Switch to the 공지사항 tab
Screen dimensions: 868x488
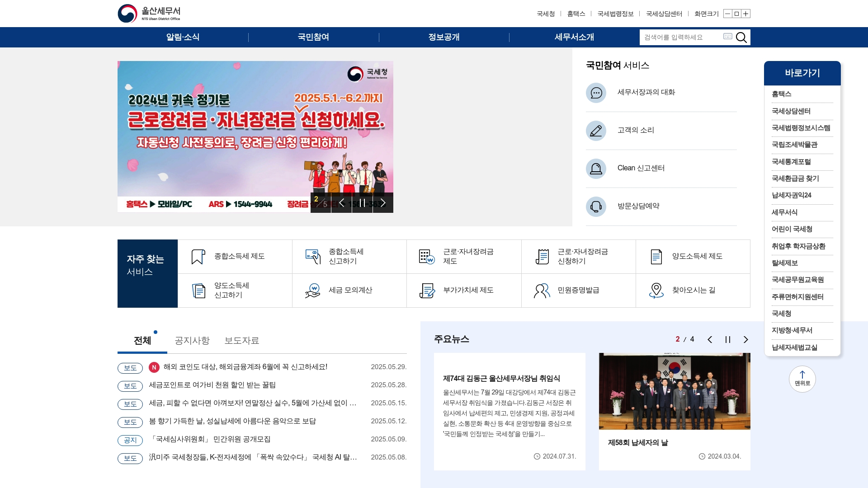click(192, 341)
